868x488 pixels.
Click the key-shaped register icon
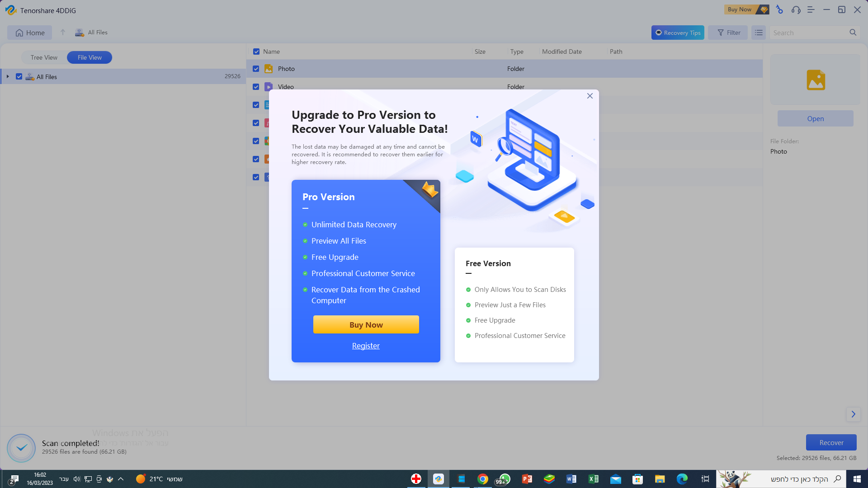pos(779,9)
